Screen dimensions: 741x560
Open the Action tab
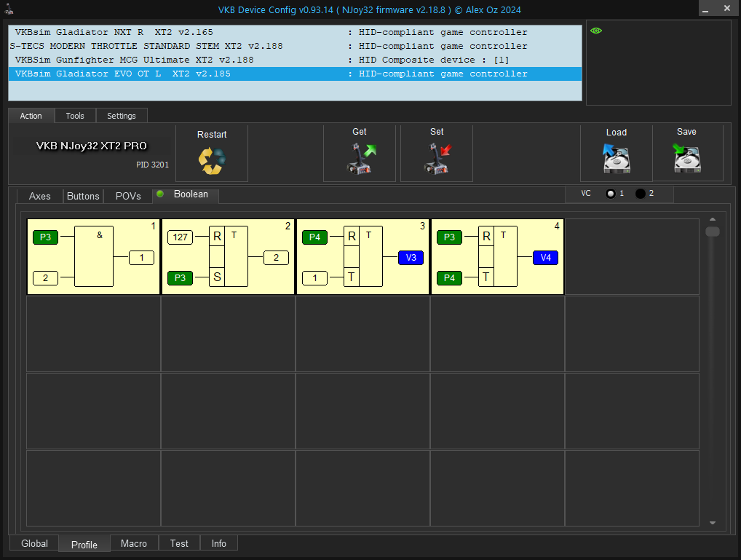click(x=31, y=116)
